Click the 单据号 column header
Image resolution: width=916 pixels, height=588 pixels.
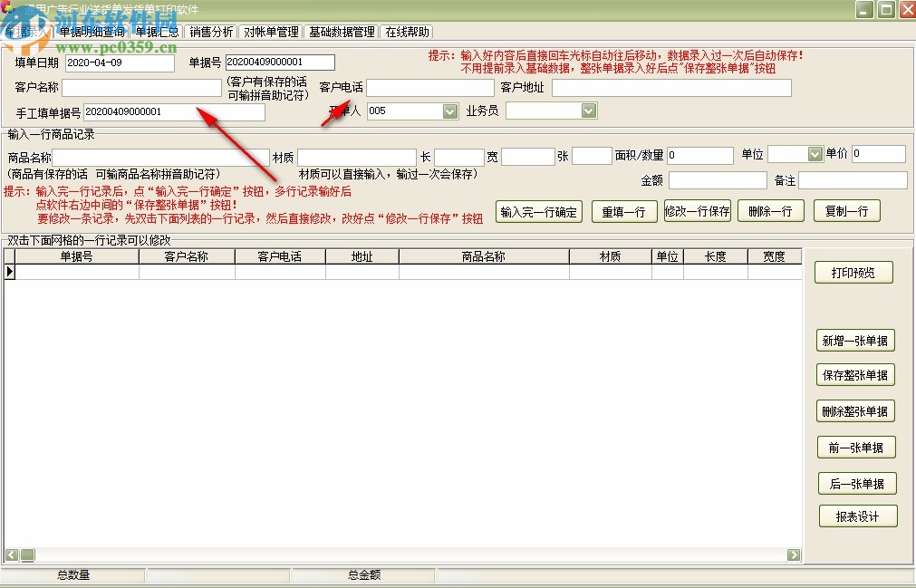point(76,256)
